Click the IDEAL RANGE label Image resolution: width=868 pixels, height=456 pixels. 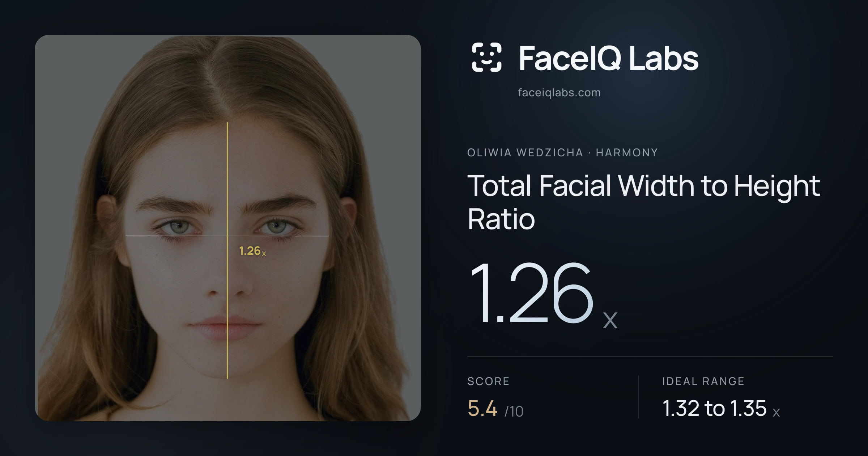tap(703, 381)
